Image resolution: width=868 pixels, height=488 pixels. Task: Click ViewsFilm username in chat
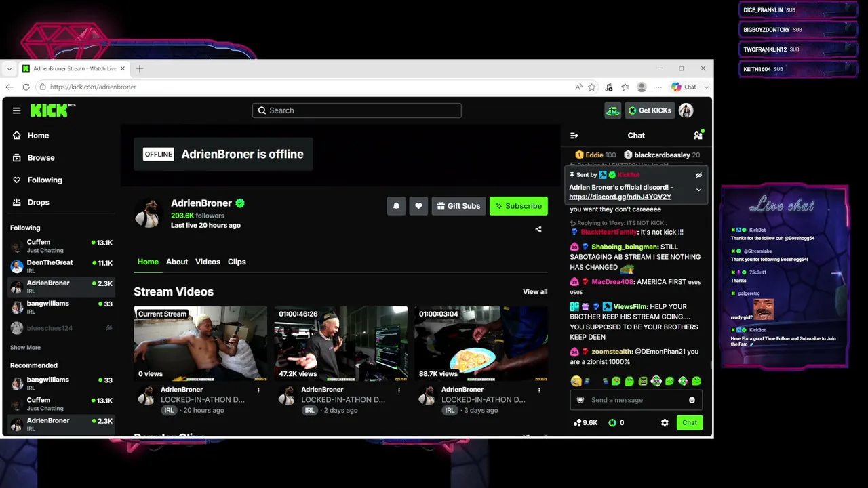click(x=631, y=307)
